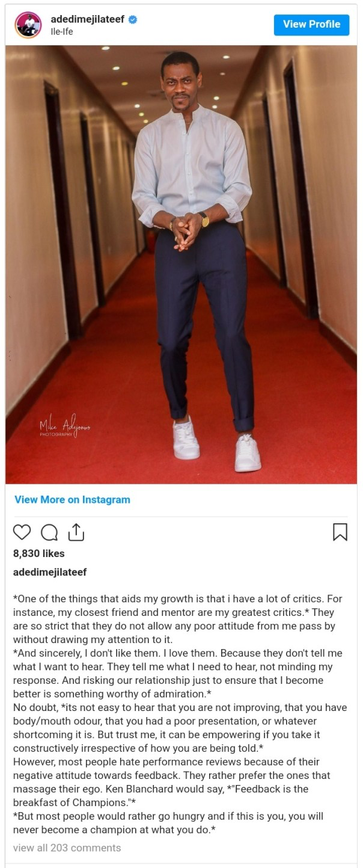Open the adedimejilateef username in the header
The width and height of the screenshot is (363, 868).
[87, 19]
